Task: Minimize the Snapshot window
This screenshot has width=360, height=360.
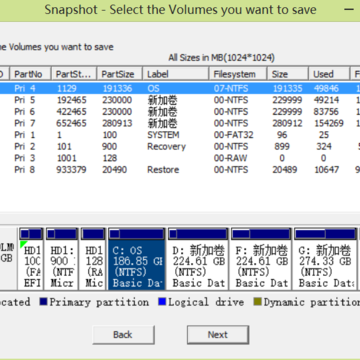Action: [x=349, y=10]
